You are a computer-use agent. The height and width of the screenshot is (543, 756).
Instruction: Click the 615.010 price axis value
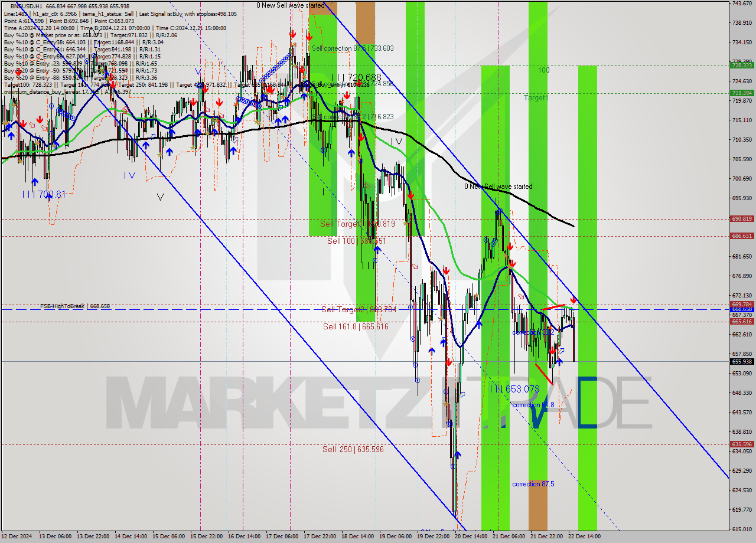[742, 529]
